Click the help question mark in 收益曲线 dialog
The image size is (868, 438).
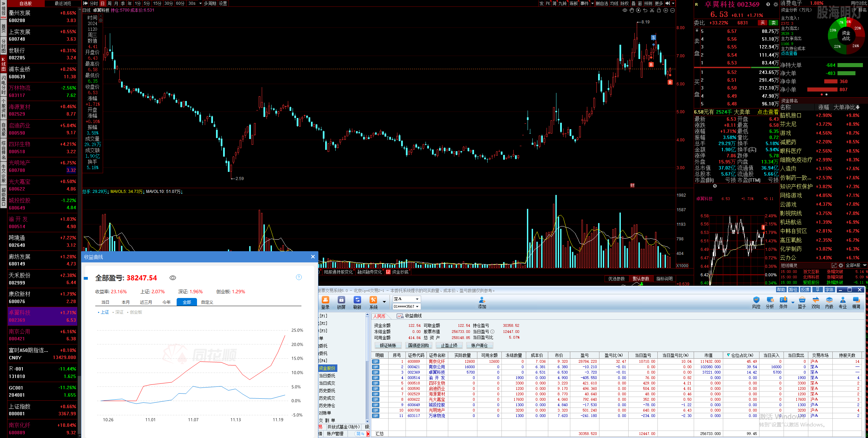(x=299, y=277)
